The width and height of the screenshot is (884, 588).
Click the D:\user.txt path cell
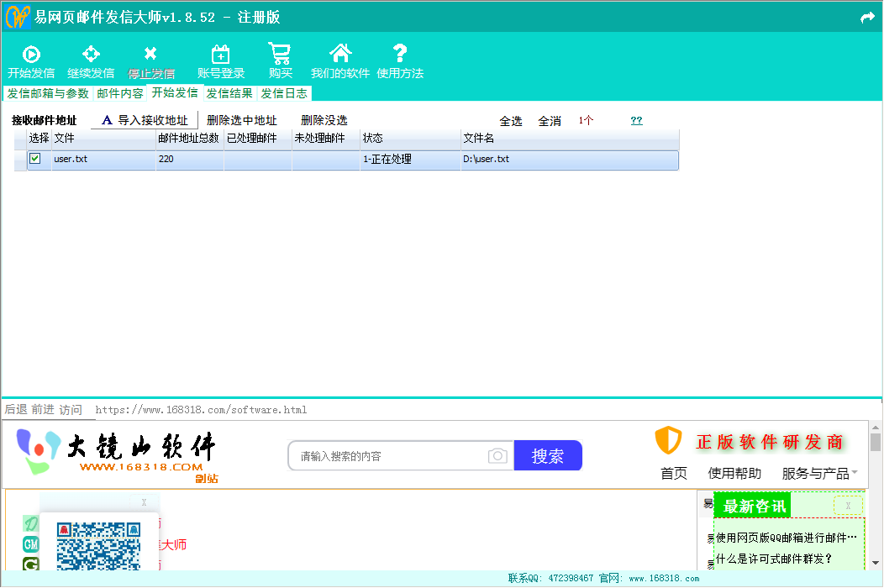coord(570,159)
